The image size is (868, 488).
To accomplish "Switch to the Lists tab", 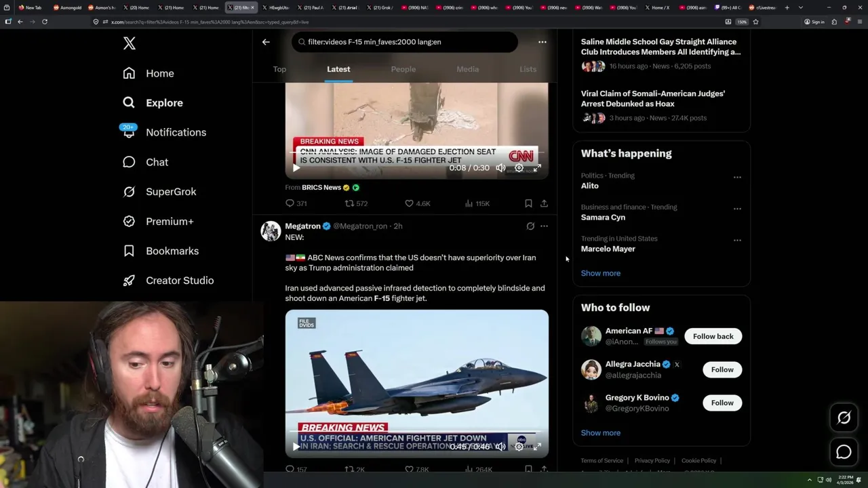I will [528, 69].
